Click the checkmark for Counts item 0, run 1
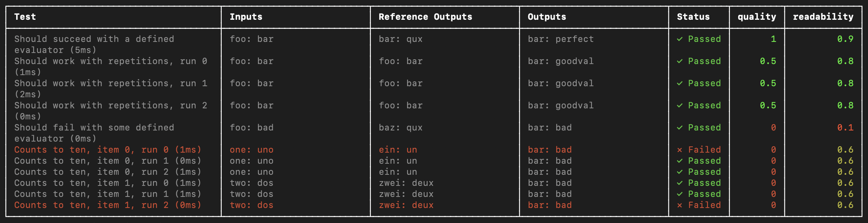The height and width of the screenshot is (223, 868). [679, 161]
